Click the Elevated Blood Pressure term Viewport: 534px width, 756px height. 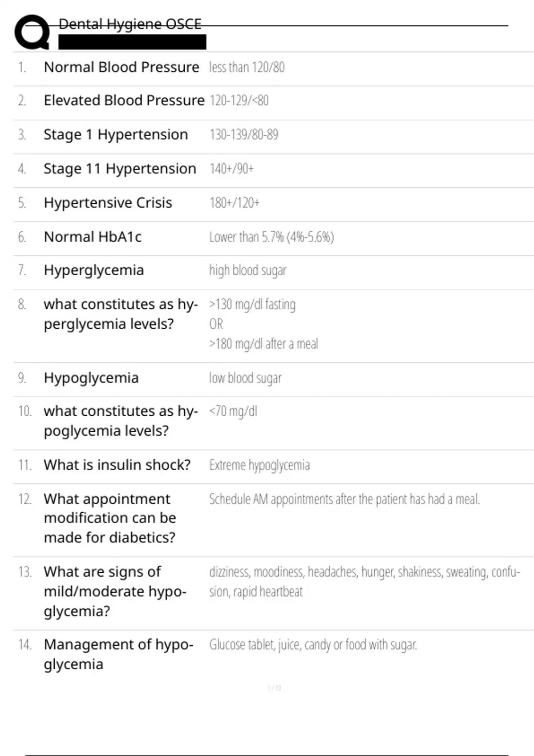pyautogui.click(x=124, y=101)
